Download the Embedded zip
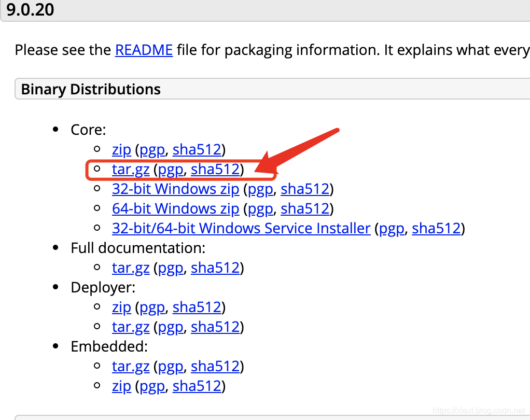This screenshot has height=420, width=530. coord(121,386)
